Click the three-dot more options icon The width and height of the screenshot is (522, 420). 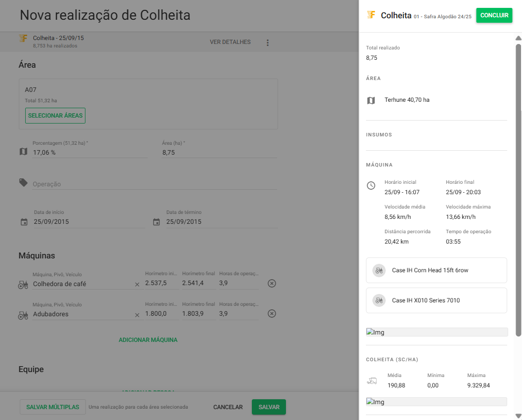(x=268, y=42)
